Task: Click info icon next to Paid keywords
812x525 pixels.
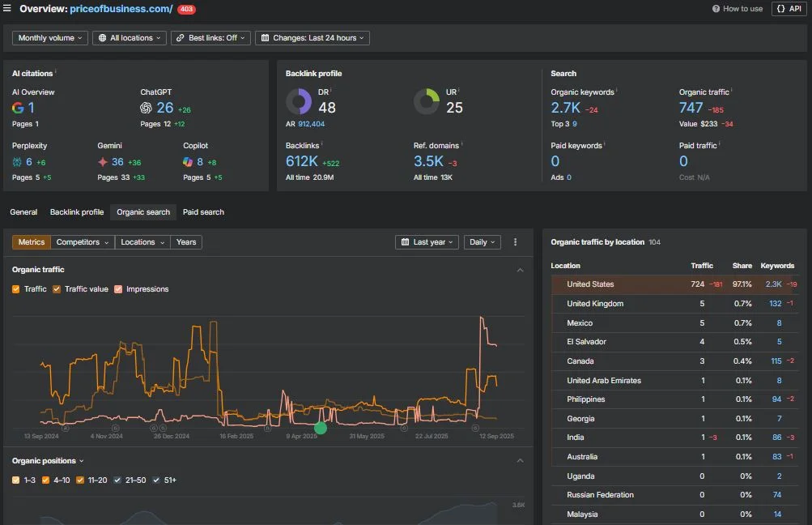Action: (605, 143)
